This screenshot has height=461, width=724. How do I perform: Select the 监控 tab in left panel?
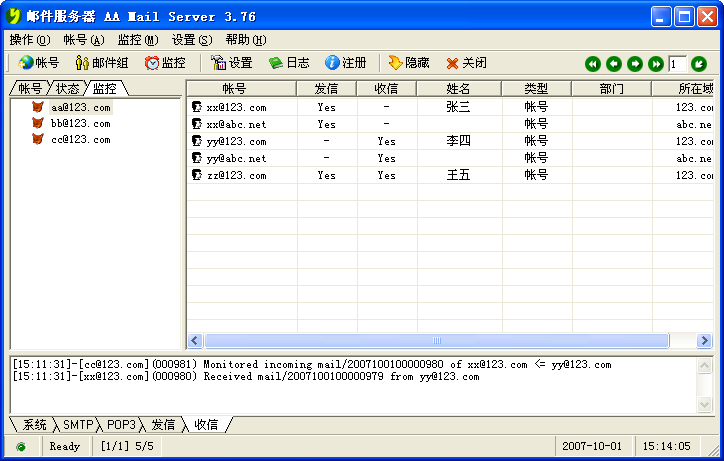click(x=105, y=88)
